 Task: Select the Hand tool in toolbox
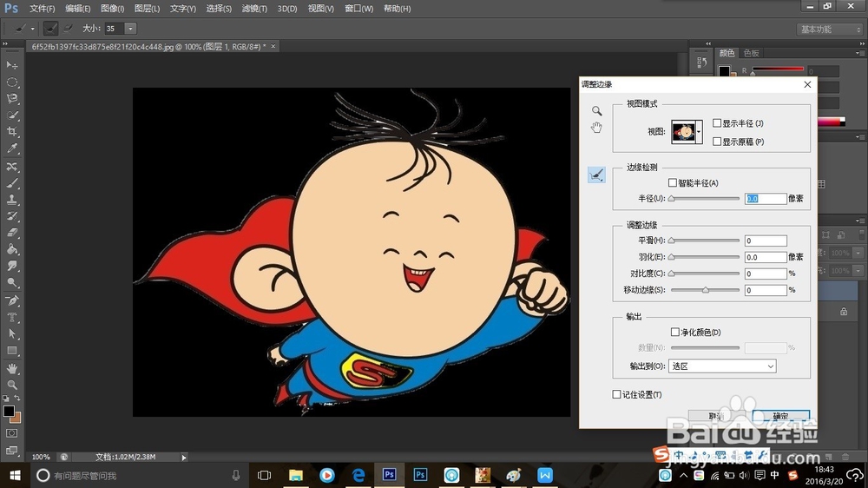(11, 368)
